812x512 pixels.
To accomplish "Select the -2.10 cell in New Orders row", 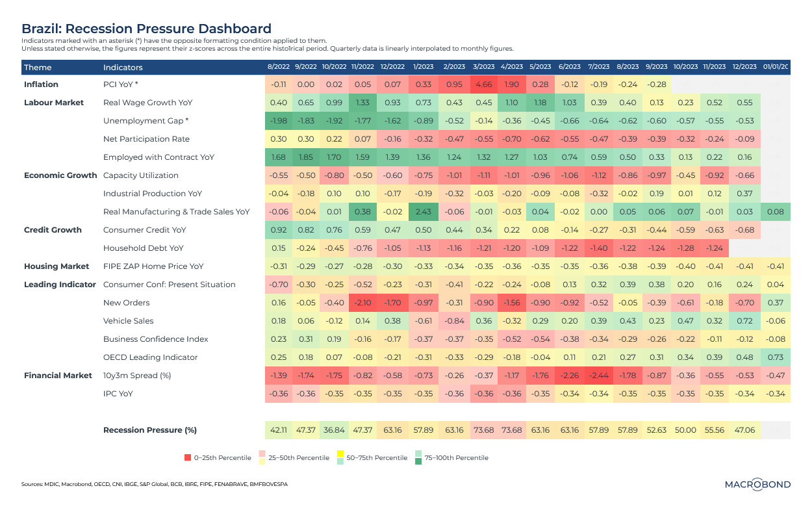I will [362, 303].
